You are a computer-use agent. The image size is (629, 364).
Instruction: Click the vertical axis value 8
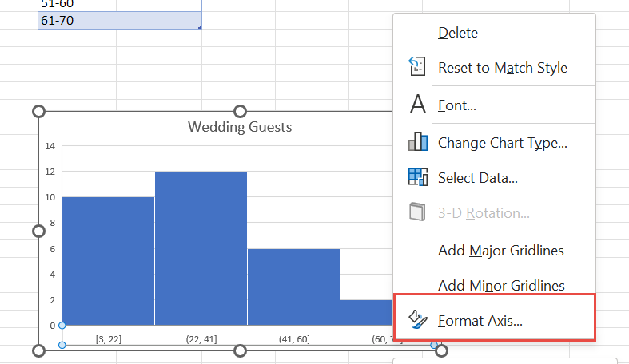click(52, 223)
